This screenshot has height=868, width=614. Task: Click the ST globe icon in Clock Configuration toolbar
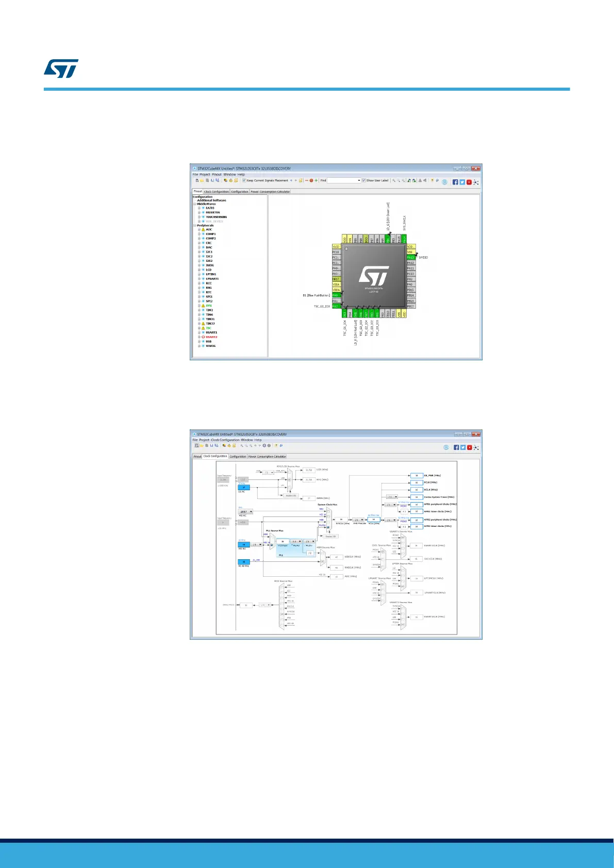tap(446, 447)
